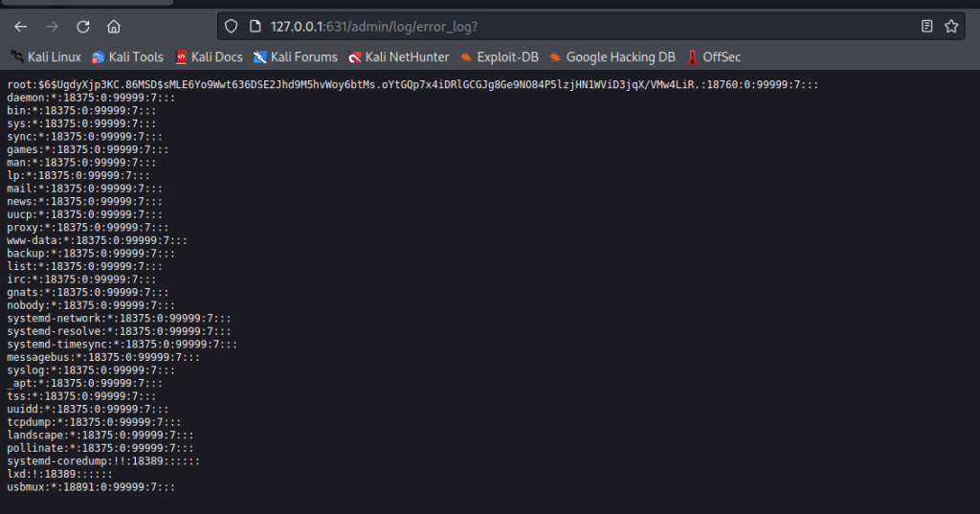Click the browser back arrow
Viewport: 980px width, 514px height.
point(21,26)
